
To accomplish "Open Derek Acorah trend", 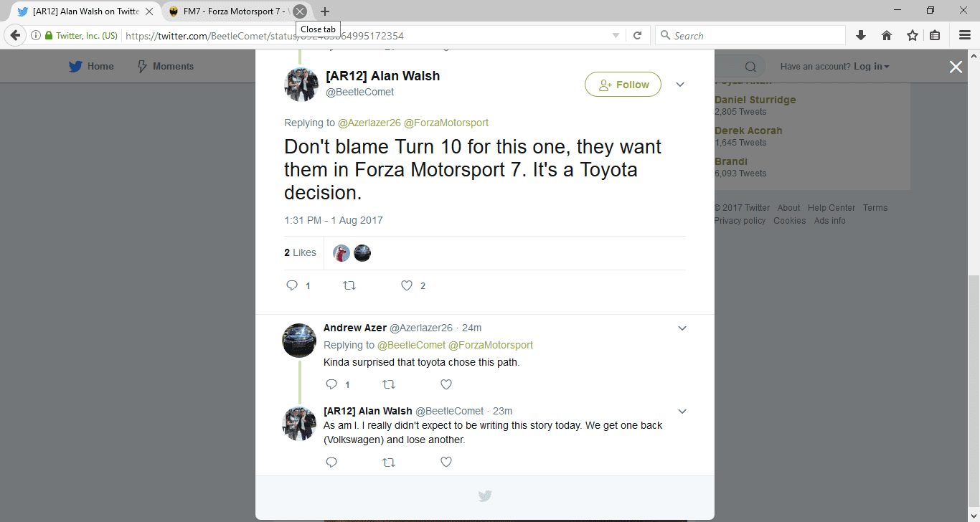I will pyautogui.click(x=748, y=130).
